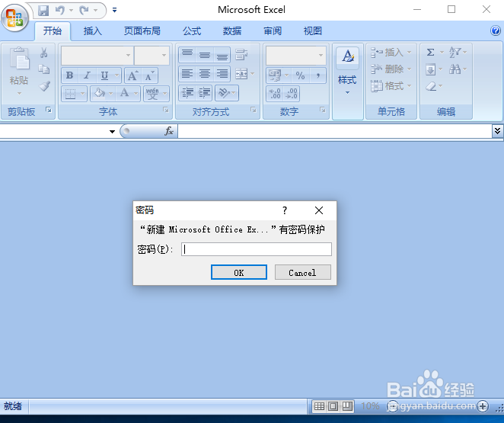Click the Decrease Font Size icon
Image resolution: width=504 pixels, height=423 pixels.
(x=149, y=75)
